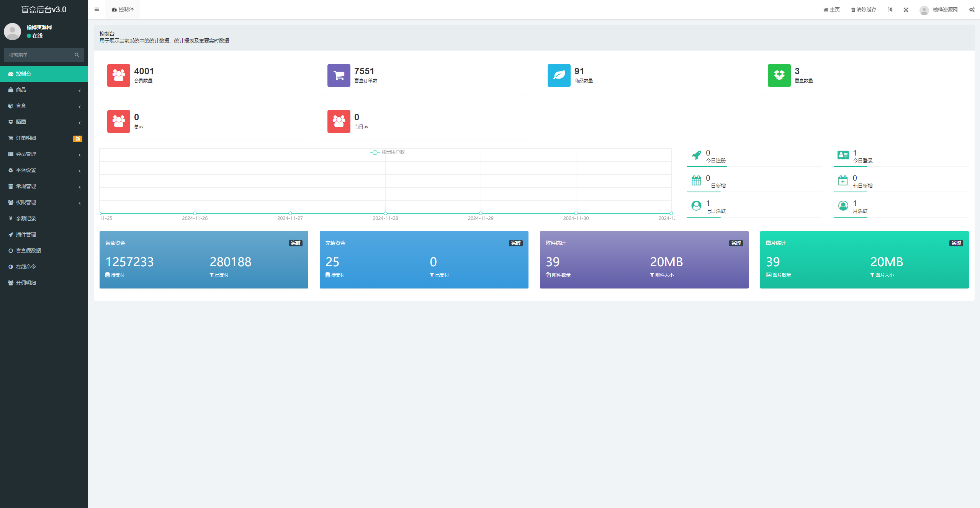The height and width of the screenshot is (508, 980).
Task: Click the 新 badge beside 订单明细
Action: (78, 139)
